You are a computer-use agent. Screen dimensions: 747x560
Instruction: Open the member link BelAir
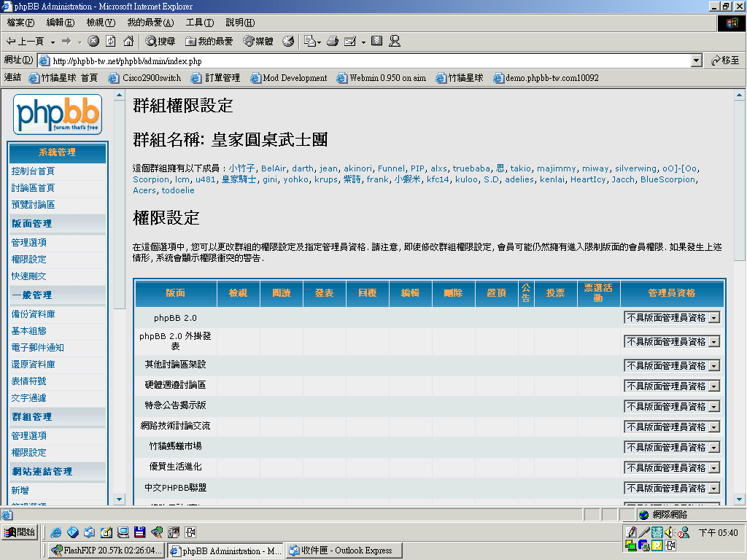[274, 168]
